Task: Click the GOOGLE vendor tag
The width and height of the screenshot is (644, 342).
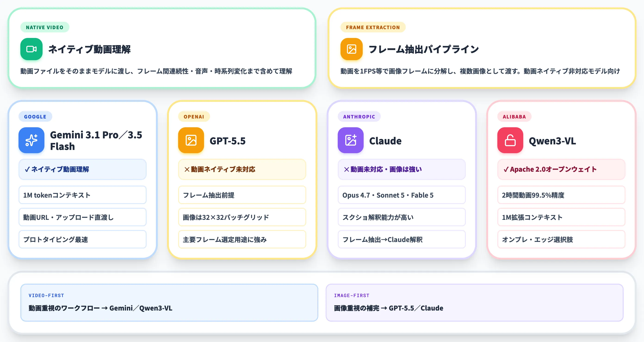Action: (35, 116)
